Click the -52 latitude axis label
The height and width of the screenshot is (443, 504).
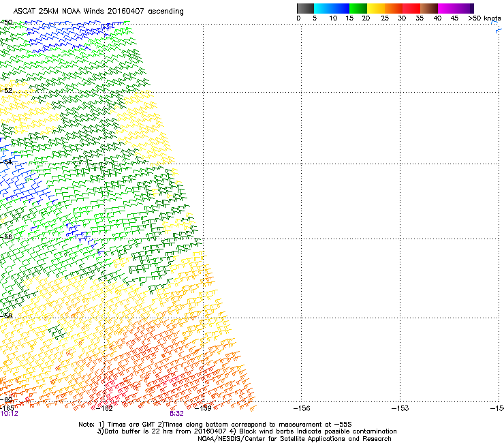[x=6, y=91]
